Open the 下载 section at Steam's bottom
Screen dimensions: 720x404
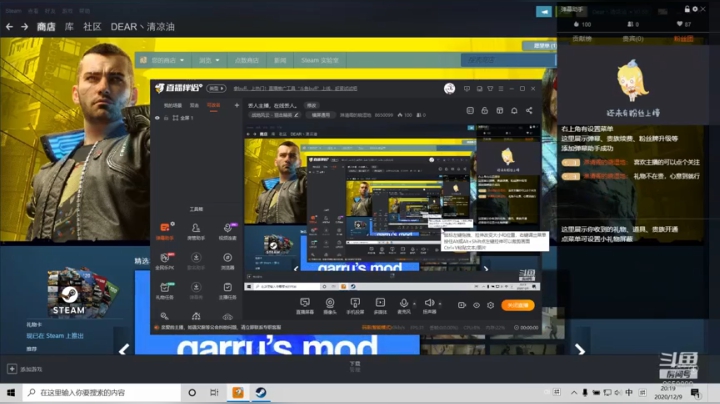coord(355,364)
